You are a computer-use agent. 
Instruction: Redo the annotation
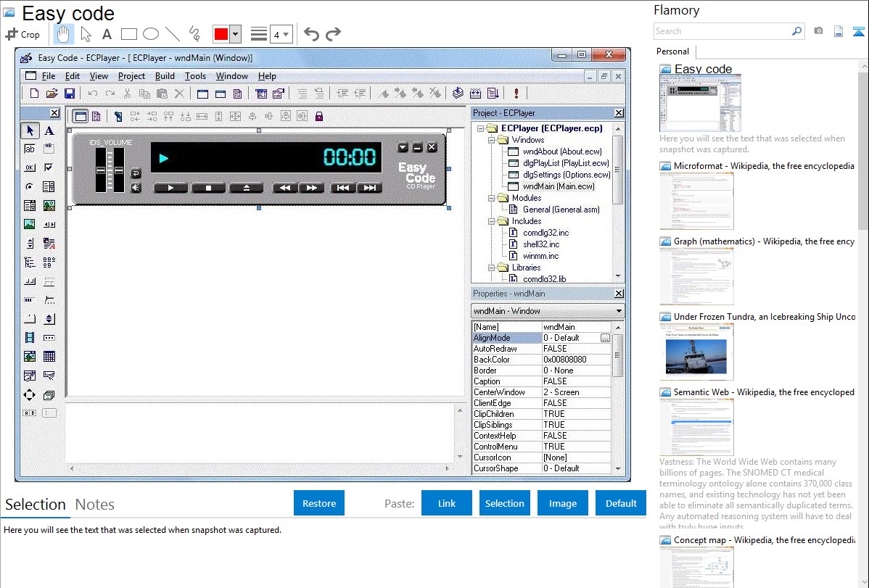pos(333,34)
